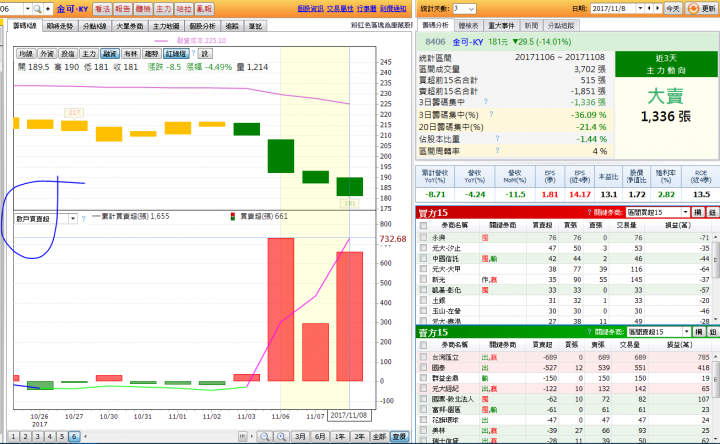The image size is (720, 444).
Task: Toggle 布林 Bollinger indicator
Action: point(130,54)
